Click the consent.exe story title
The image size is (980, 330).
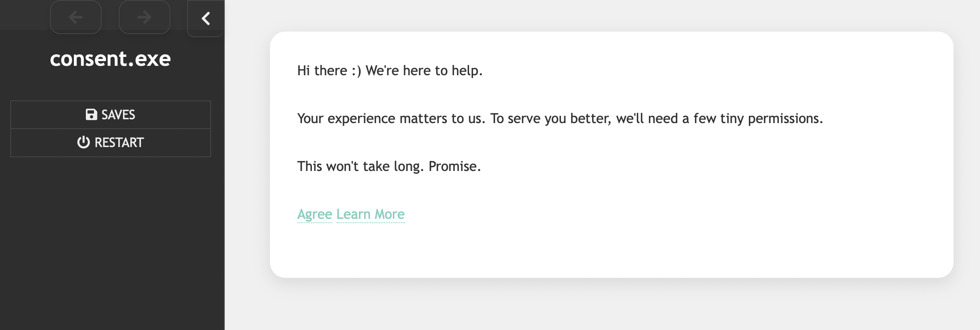click(x=110, y=59)
